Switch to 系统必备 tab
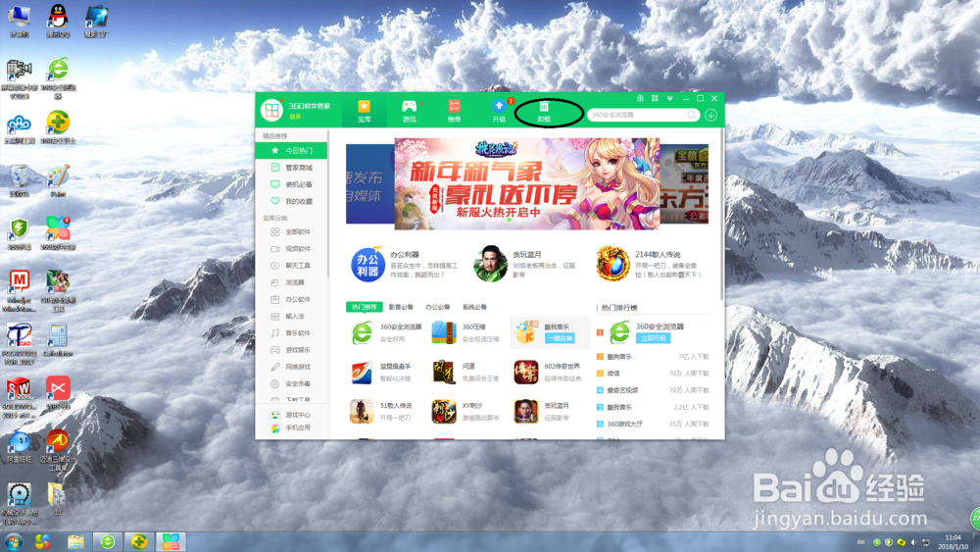The height and width of the screenshot is (552, 980). 474,307
